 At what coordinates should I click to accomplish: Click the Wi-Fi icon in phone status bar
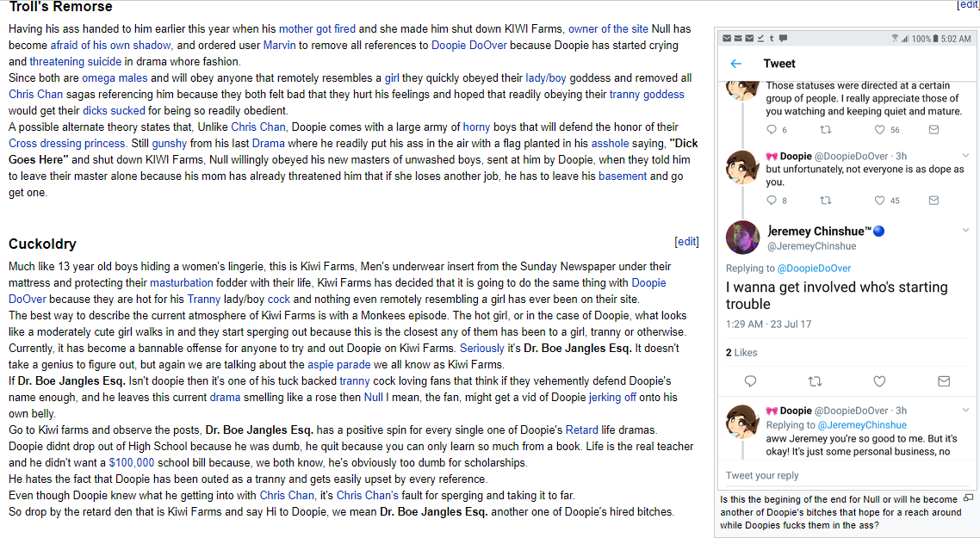(895, 38)
